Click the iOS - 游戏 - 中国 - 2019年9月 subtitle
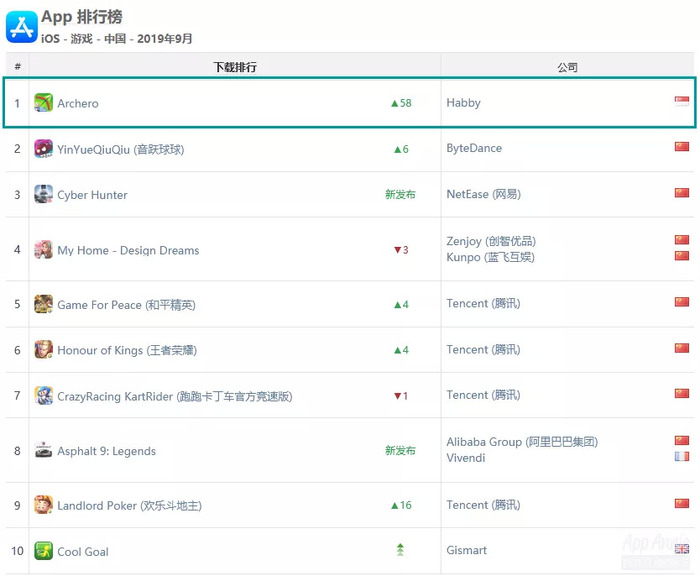 (x=117, y=39)
